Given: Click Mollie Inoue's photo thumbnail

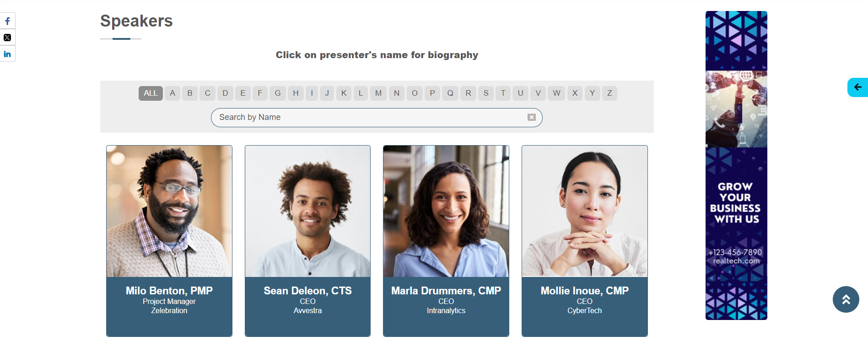Looking at the screenshot, I should point(585,211).
